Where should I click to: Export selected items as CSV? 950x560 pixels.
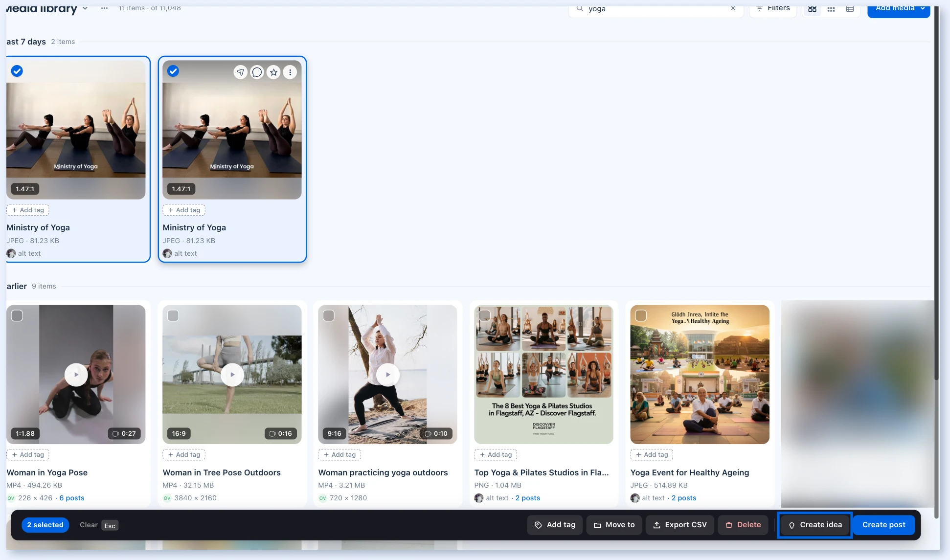pyautogui.click(x=680, y=525)
